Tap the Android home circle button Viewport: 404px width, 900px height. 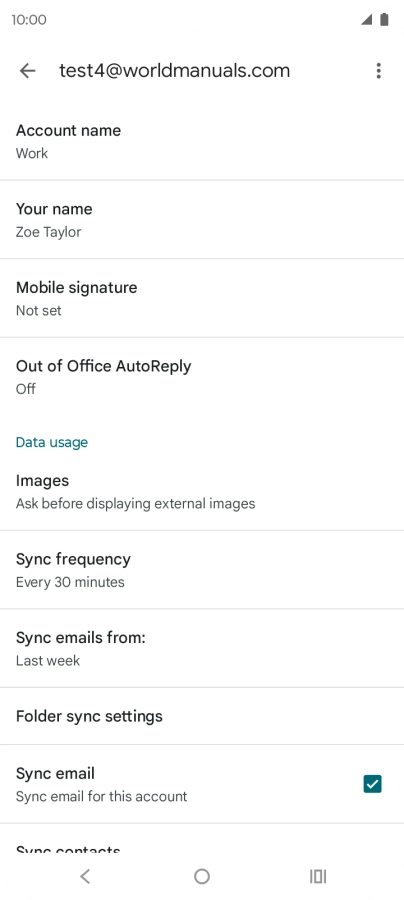click(x=202, y=876)
